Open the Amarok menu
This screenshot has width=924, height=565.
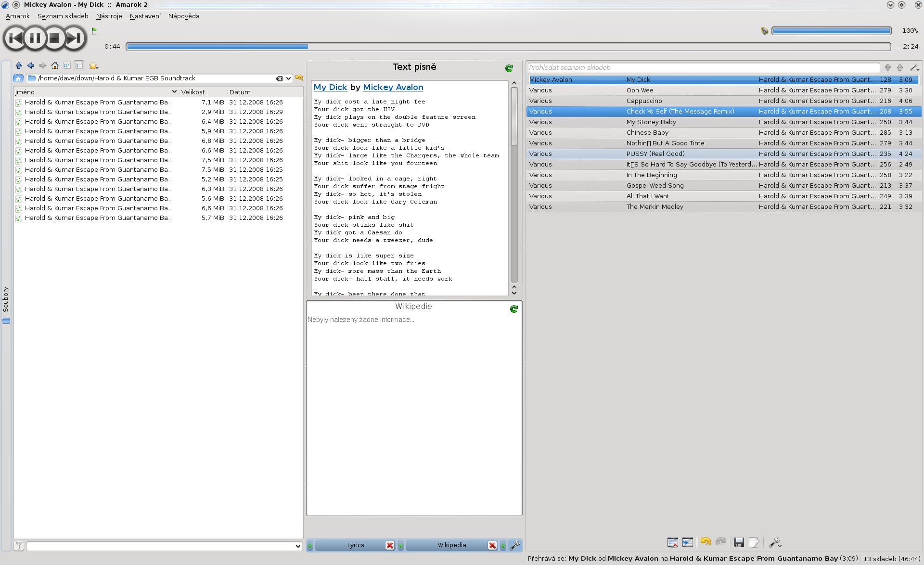[x=18, y=16]
